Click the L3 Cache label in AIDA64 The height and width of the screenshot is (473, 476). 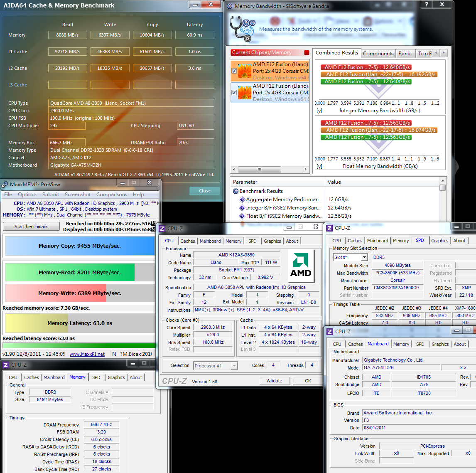click(x=17, y=85)
